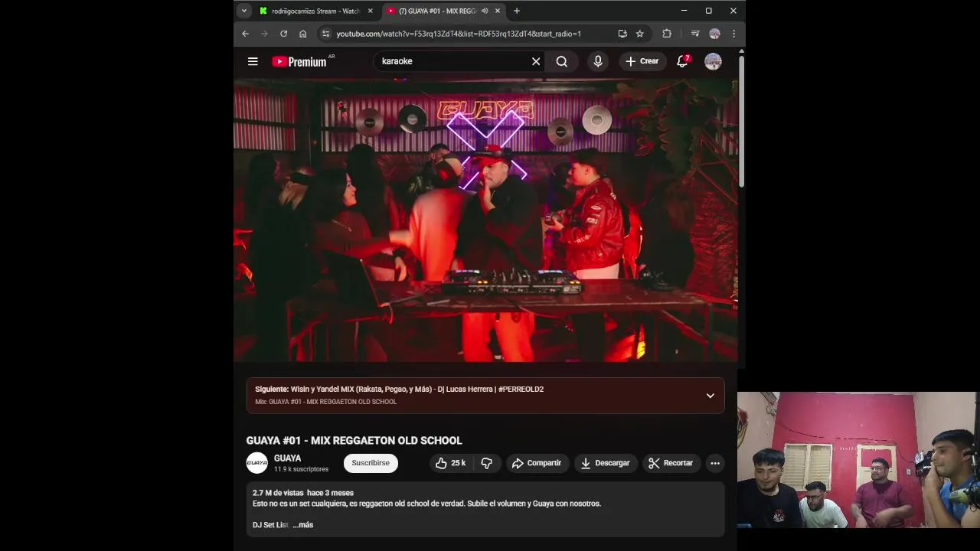The height and width of the screenshot is (551, 980).
Task: Close the rodriigocarriizo Stream tab
Action: point(371,11)
